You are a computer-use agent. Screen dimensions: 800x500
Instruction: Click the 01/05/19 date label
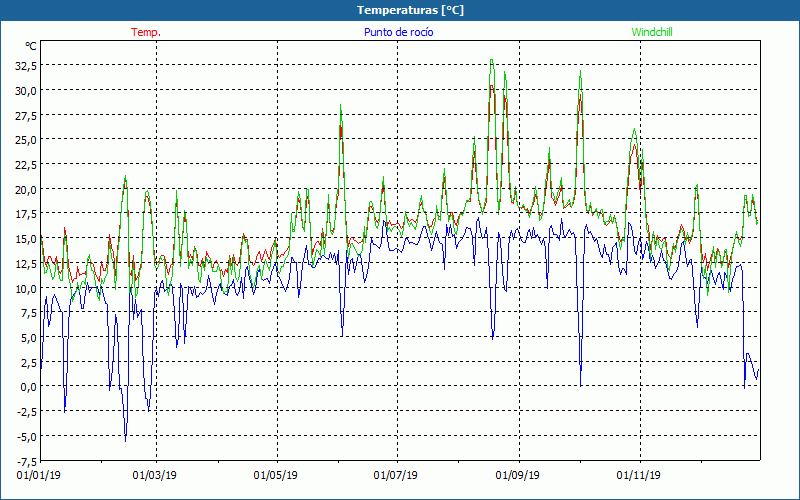pyautogui.click(x=276, y=476)
